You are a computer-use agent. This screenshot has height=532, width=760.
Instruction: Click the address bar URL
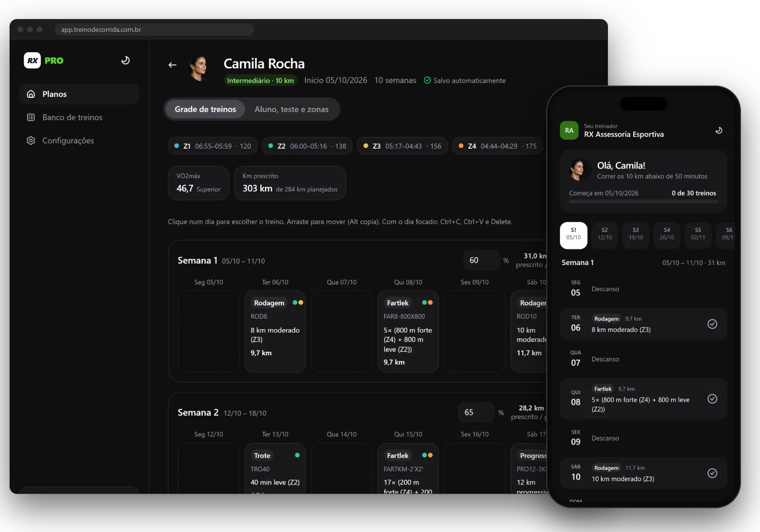click(x=154, y=29)
